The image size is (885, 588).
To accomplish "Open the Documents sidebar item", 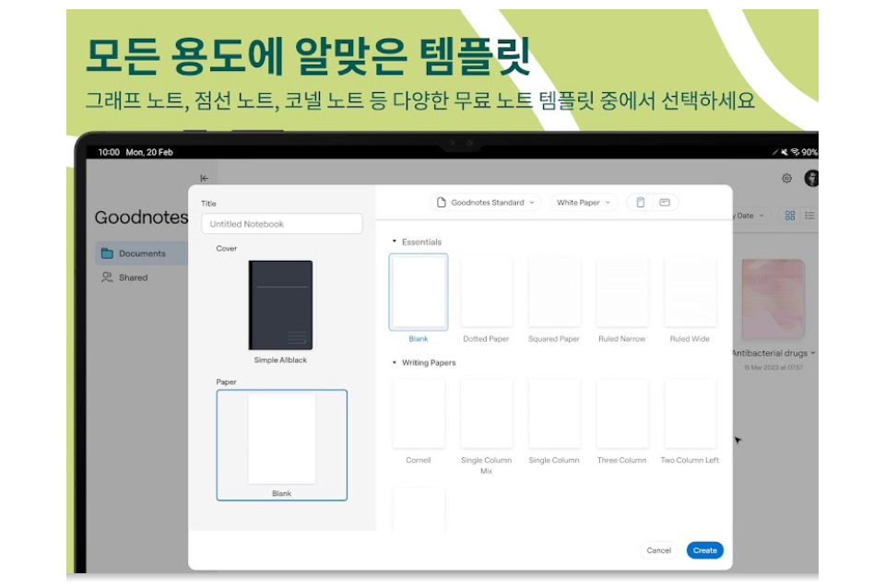I will point(142,253).
